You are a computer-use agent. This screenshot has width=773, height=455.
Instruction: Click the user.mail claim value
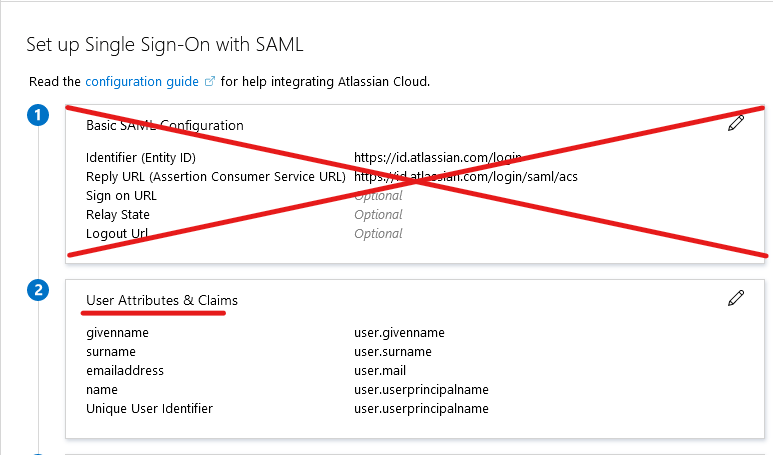tap(380, 371)
